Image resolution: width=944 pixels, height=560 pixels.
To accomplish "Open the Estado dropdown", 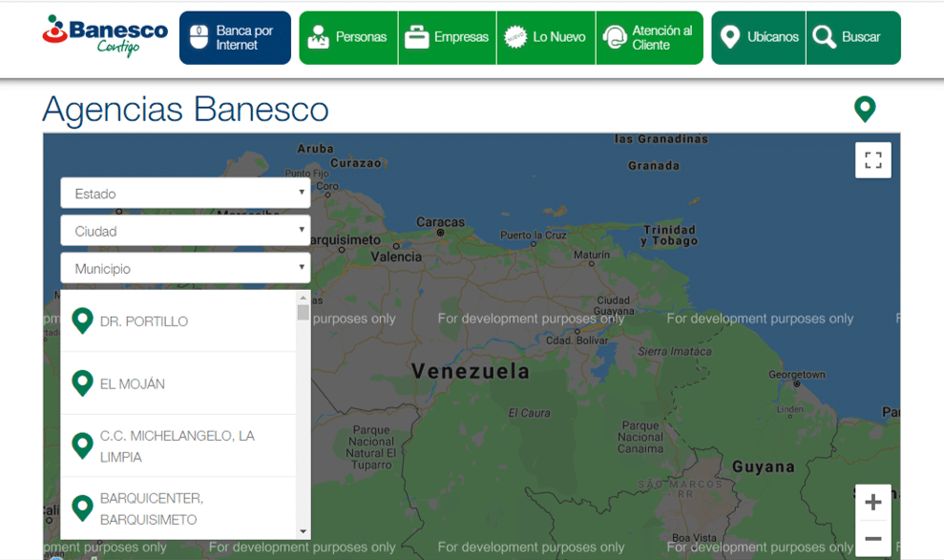I will tap(185, 194).
